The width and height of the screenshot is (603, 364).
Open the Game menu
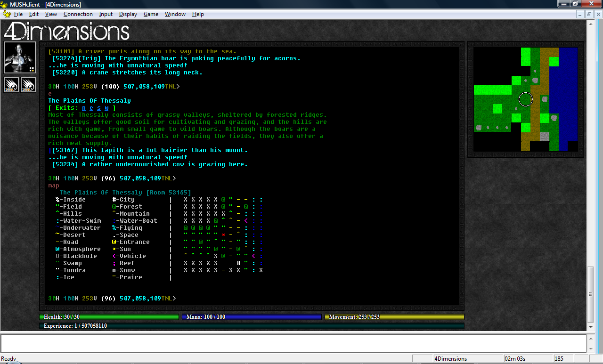pos(151,14)
